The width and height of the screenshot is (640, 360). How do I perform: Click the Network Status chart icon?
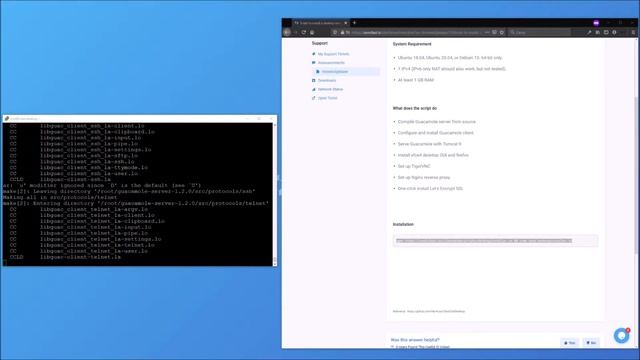313,89
